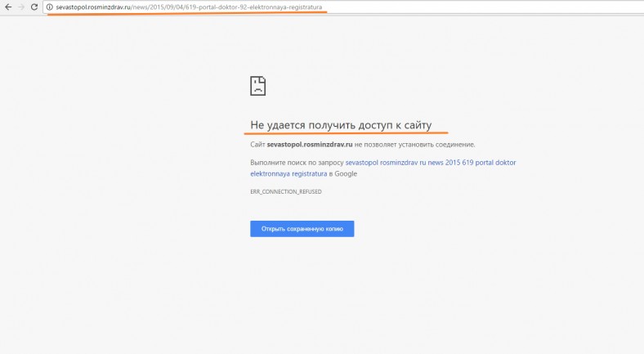Click 'Открыть сохраненную копию' button

[302, 229]
